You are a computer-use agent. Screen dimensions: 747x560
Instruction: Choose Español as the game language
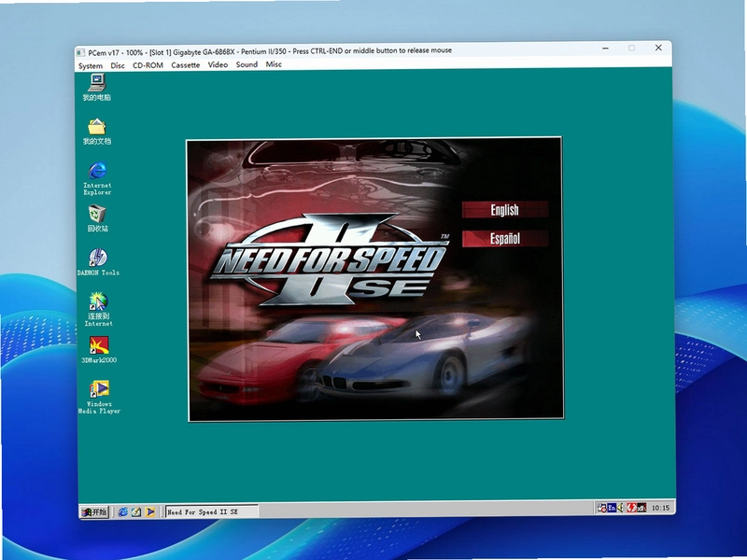click(x=505, y=239)
